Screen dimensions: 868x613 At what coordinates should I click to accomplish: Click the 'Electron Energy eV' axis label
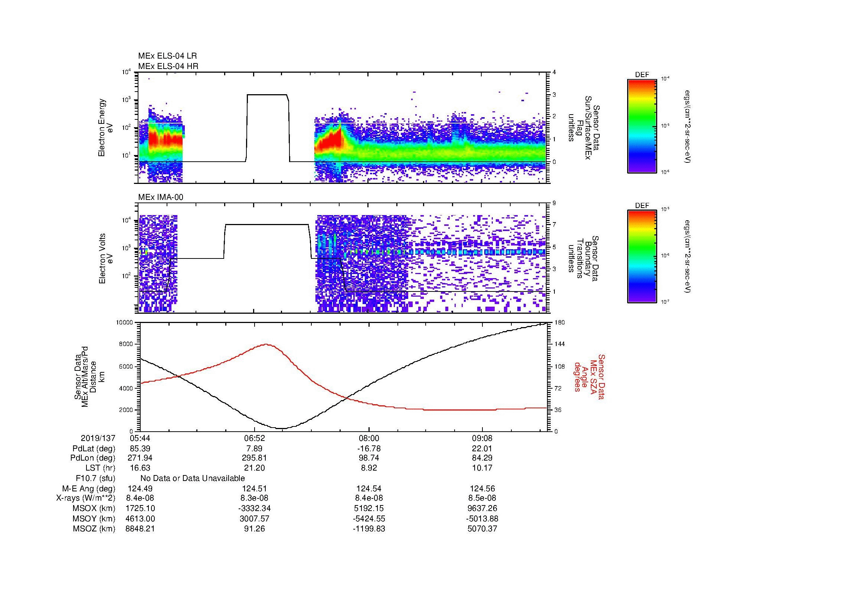tap(105, 128)
